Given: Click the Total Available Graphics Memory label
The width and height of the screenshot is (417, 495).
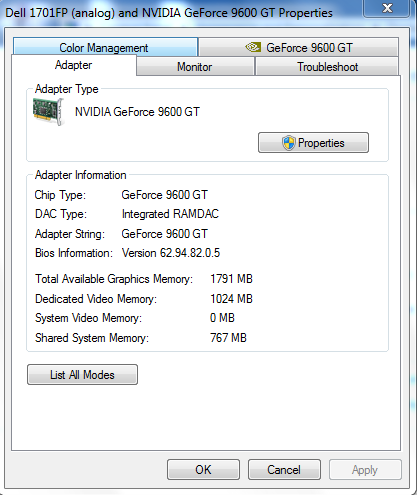Looking at the screenshot, I should click(114, 279).
